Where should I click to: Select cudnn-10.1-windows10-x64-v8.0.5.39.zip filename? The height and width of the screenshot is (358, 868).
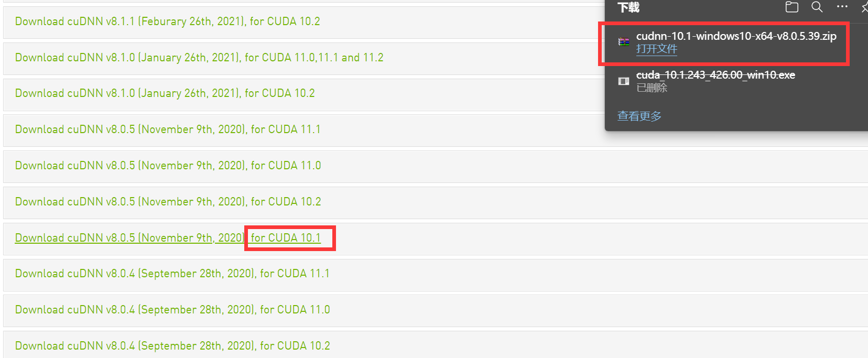coord(736,36)
